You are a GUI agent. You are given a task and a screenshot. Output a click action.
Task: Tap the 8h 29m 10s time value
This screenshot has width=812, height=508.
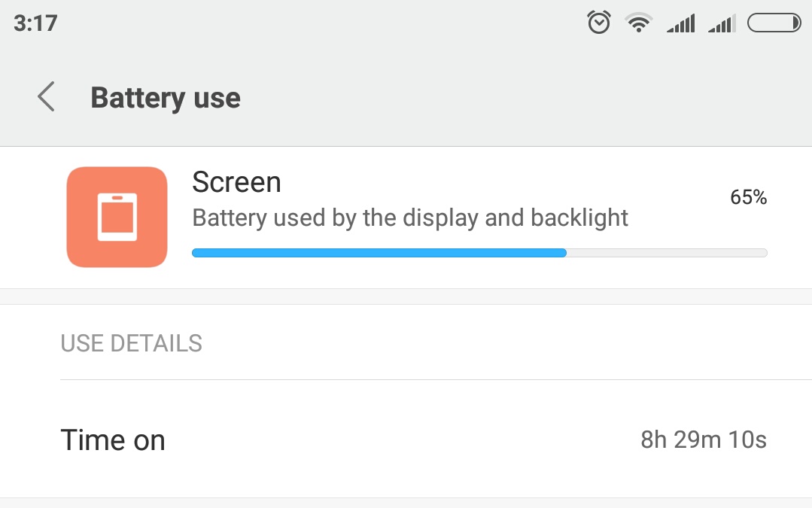(703, 440)
